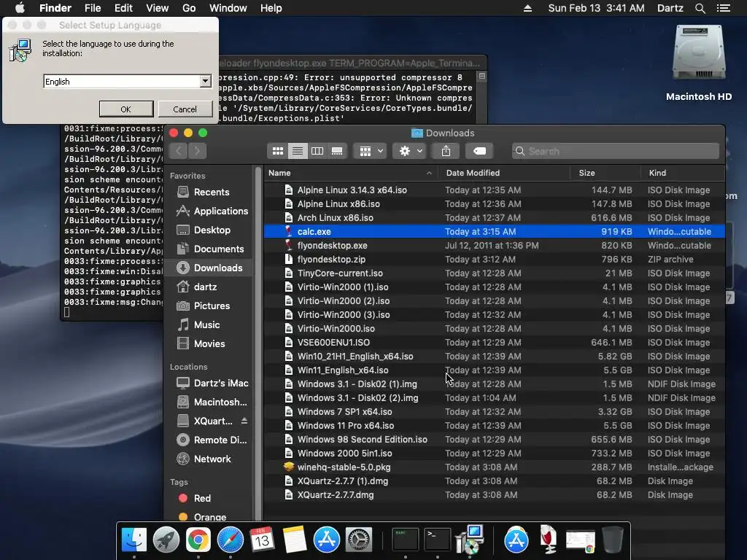The height and width of the screenshot is (560, 747).
Task: Open the gear action menu
Action: 411,151
